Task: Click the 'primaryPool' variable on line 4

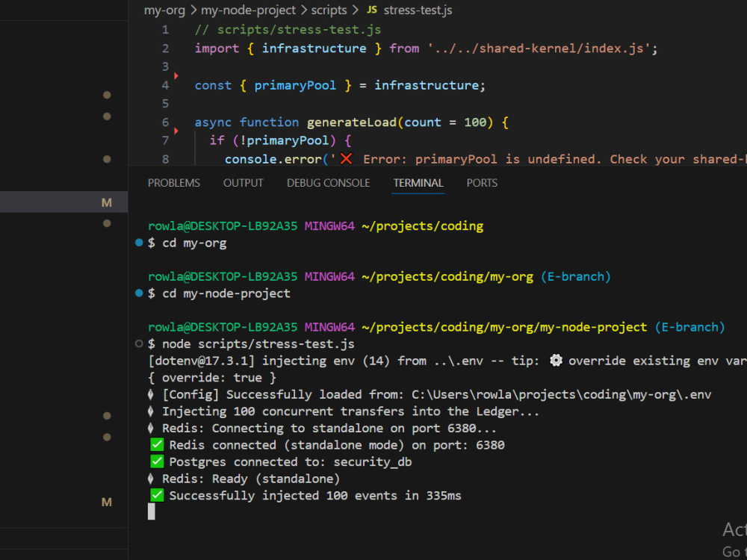Action: coord(295,85)
